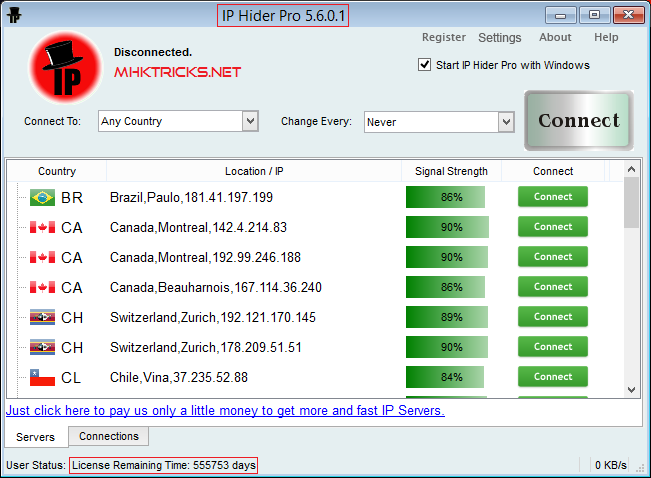Connect to the Brazil Paulo server
651x478 pixels.
[x=552, y=197]
